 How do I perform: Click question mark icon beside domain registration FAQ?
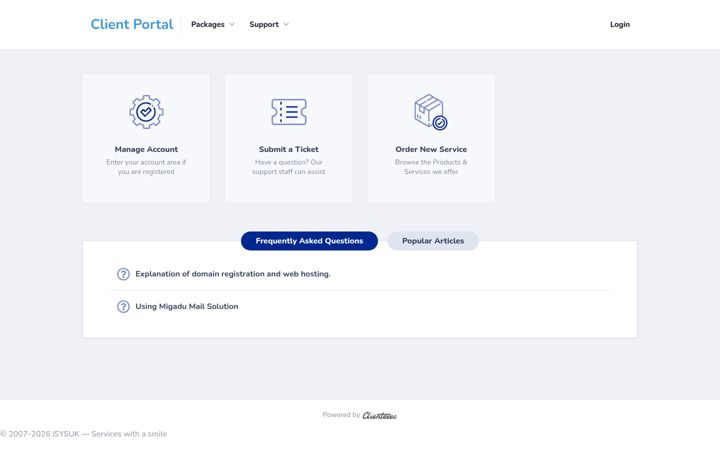pyautogui.click(x=123, y=274)
